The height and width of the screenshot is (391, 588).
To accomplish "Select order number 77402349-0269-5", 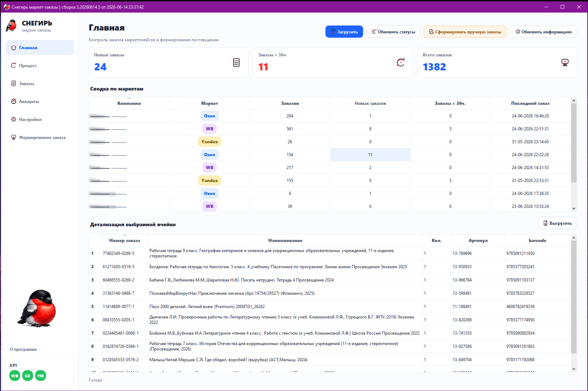I will pyautogui.click(x=125, y=253).
